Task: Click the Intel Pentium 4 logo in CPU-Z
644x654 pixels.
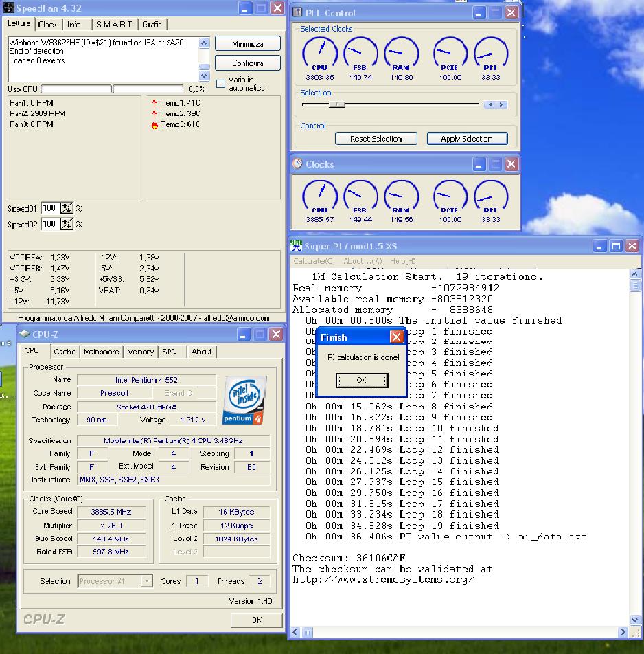Action: pyautogui.click(x=244, y=401)
